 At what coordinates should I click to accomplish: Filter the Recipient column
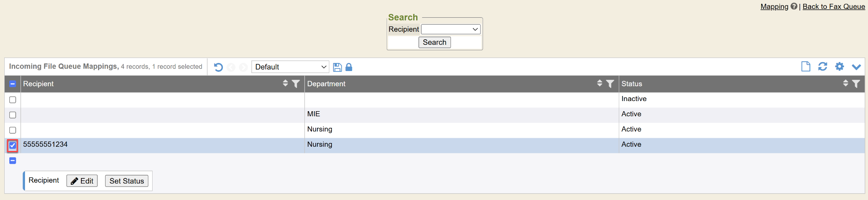coord(296,84)
